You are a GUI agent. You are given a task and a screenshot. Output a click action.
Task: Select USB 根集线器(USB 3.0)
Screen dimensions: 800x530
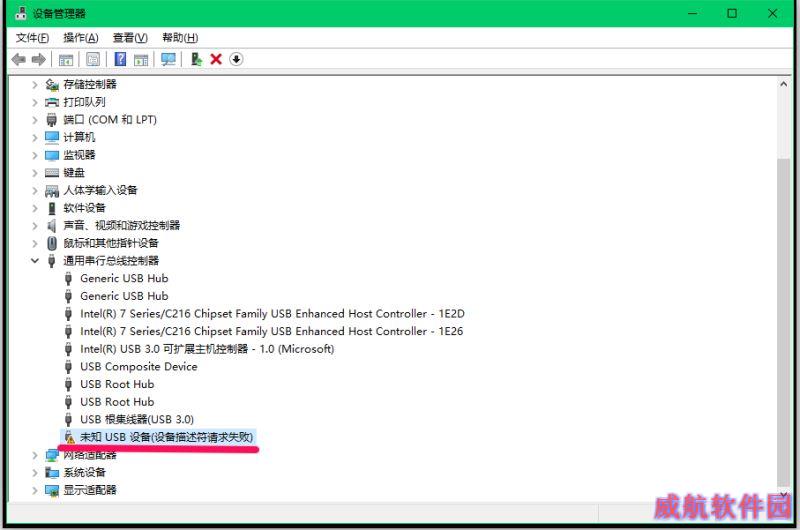(137, 420)
